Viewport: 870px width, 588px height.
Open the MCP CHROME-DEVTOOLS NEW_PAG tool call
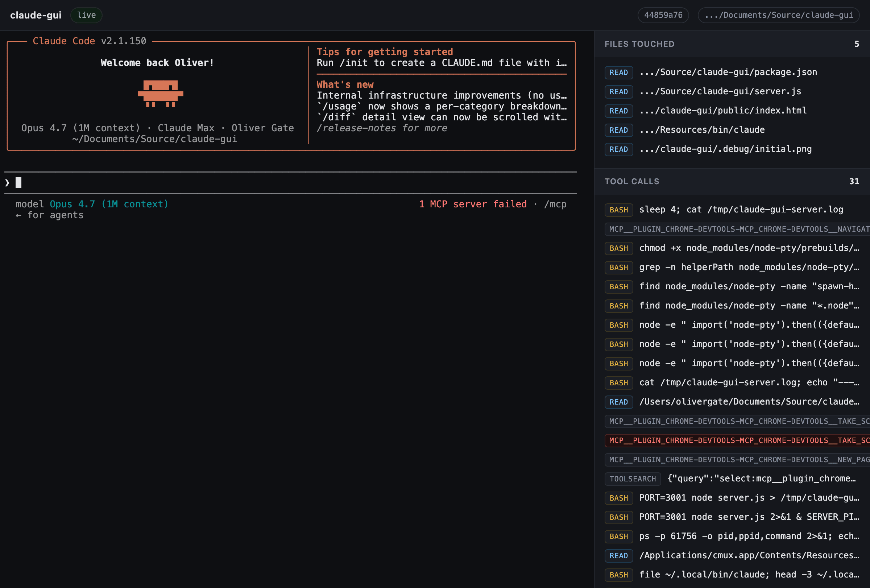pyautogui.click(x=737, y=460)
